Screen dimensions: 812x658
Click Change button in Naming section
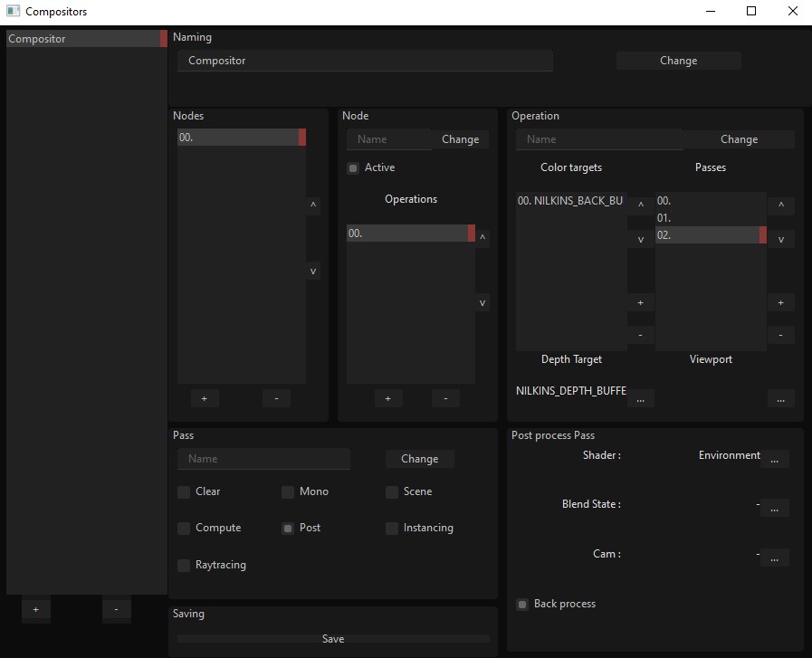coord(678,61)
